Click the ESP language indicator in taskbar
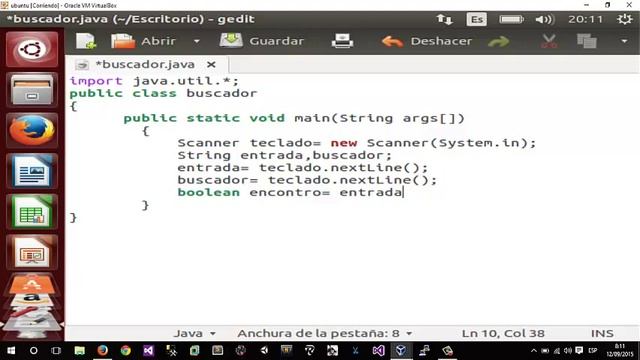 pyautogui.click(x=593, y=351)
